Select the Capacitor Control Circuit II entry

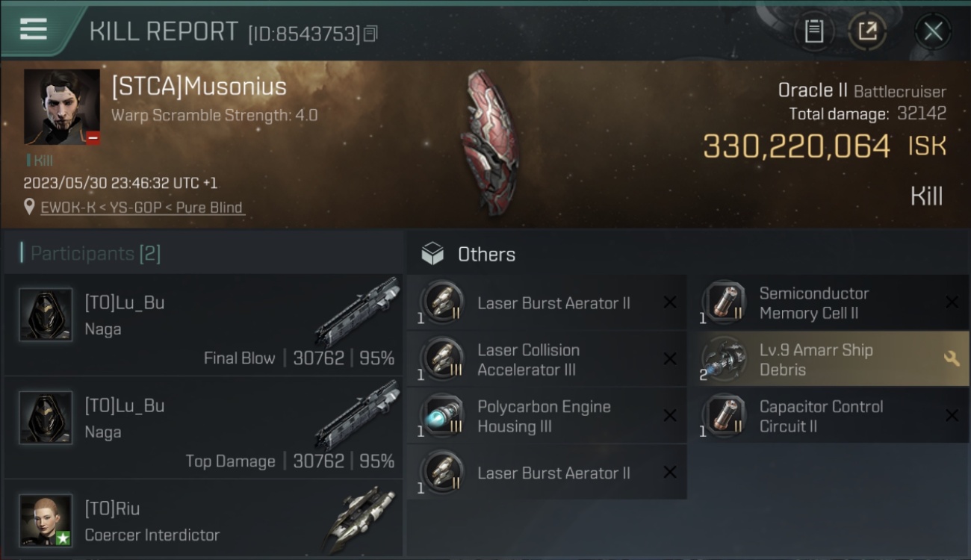[x=834, y=416]
